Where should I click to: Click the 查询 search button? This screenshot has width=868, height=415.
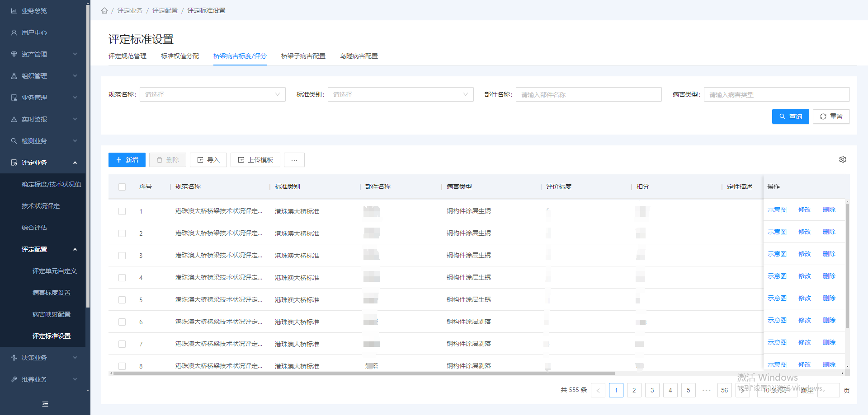tap(790, 117)
